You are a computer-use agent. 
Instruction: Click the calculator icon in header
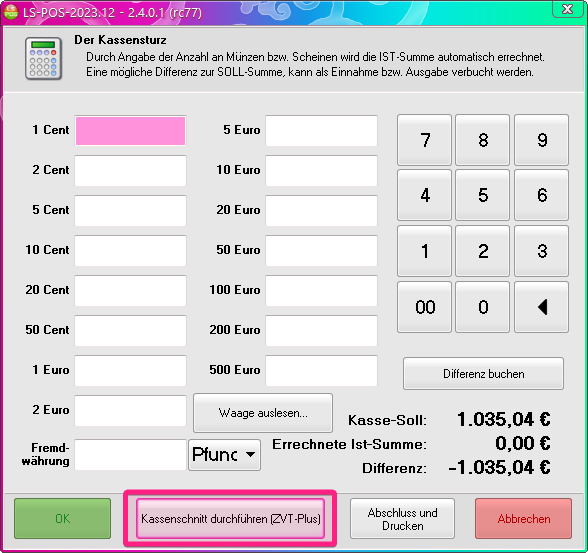[44, 58]
